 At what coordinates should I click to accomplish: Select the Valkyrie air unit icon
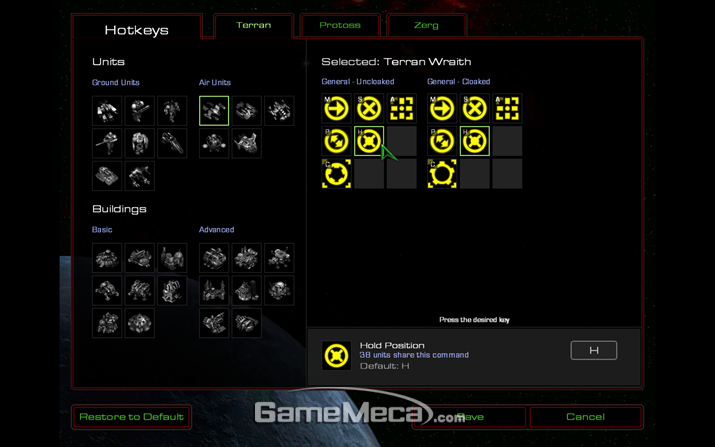[x=279, y=110]
